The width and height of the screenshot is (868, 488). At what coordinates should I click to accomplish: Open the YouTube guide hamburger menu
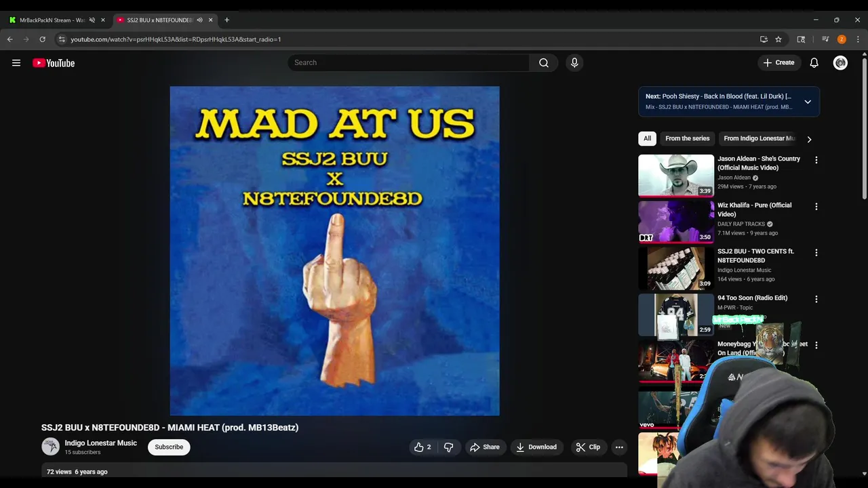coord(16,63)
